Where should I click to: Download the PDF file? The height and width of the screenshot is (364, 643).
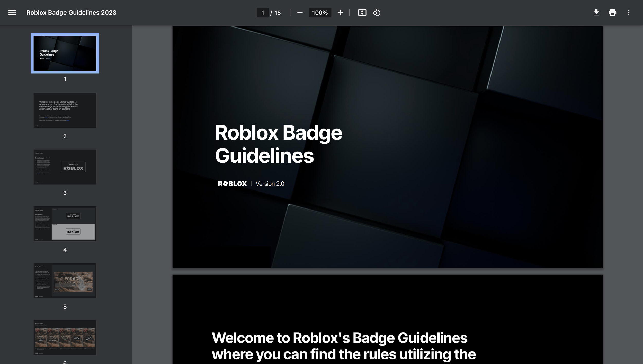coord(596,13)
